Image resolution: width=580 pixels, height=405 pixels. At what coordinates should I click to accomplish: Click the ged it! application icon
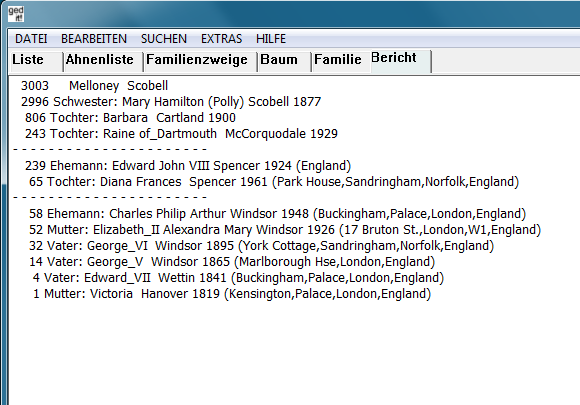coord(16,14)
